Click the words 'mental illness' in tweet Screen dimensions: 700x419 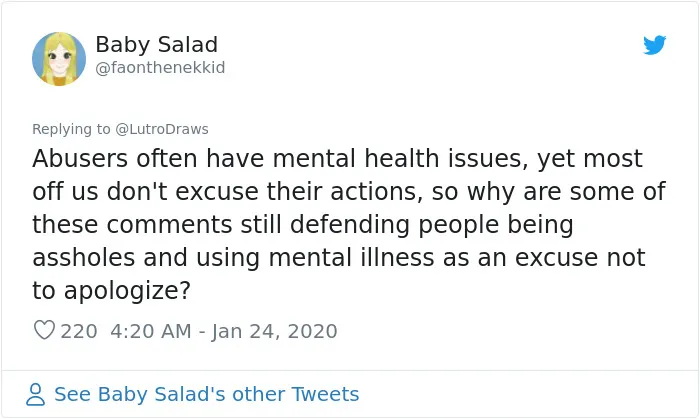click(x=351, y=257)
